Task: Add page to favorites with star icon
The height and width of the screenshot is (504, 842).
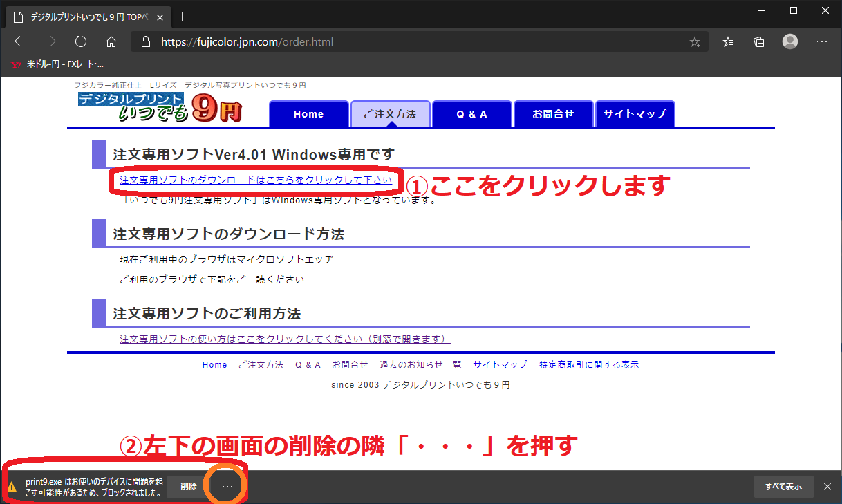Action: click(x=695, y=42)
